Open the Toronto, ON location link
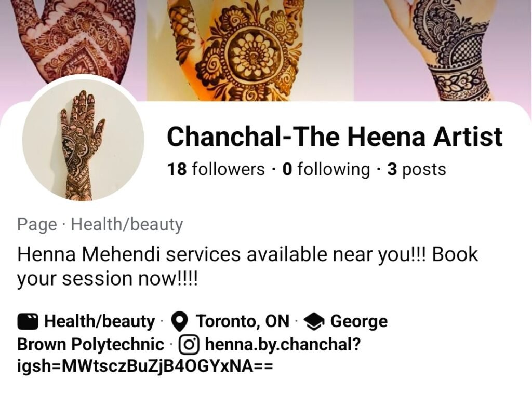 (x=243, y=321)
